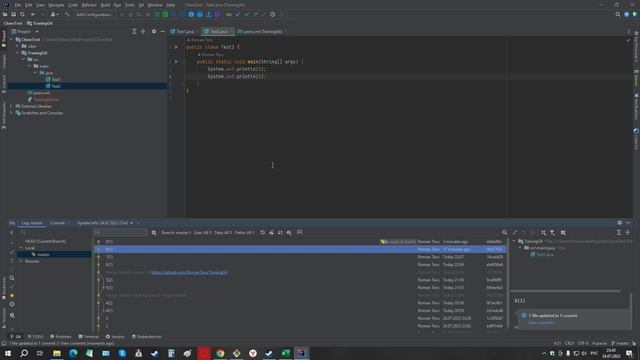Open Project panel settings gear
Image resolution: width=640 pixels, height=360 pixels.
tap(154, 31)
